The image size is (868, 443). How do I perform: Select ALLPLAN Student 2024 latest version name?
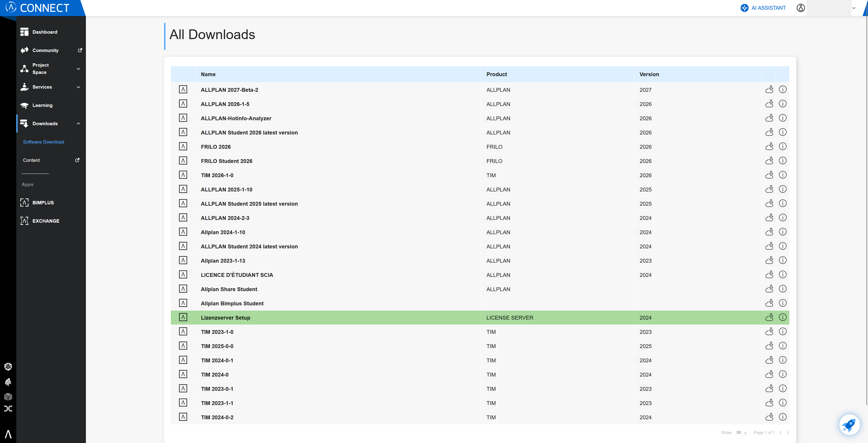249,247
